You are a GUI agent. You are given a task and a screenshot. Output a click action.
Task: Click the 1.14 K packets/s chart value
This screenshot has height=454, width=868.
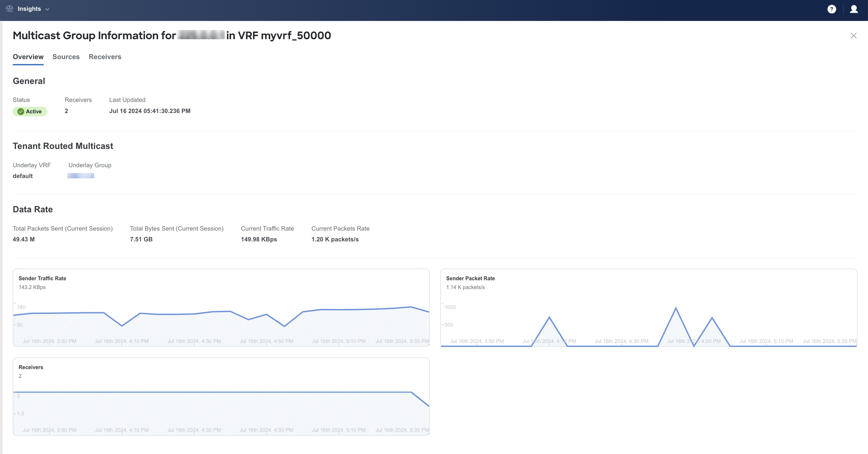[465, 287]
